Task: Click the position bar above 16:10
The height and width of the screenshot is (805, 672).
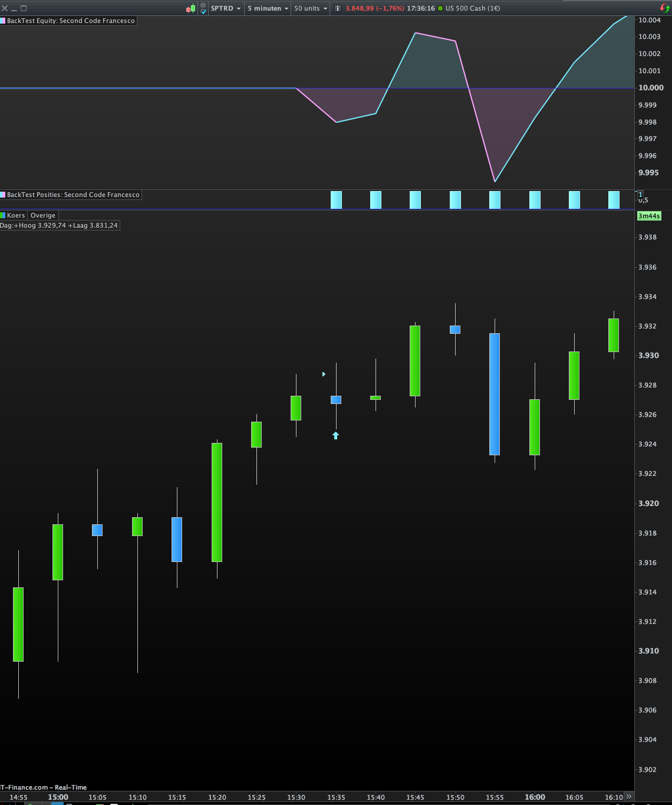Action: click(614, 200)
